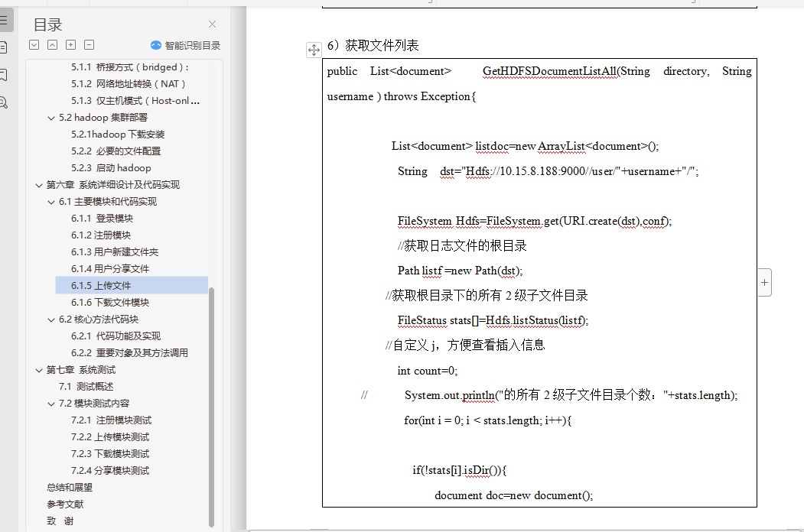Jump to 5.2.1hadoop 下载安装
Viewport: 804px width, 532px height.
118,135
